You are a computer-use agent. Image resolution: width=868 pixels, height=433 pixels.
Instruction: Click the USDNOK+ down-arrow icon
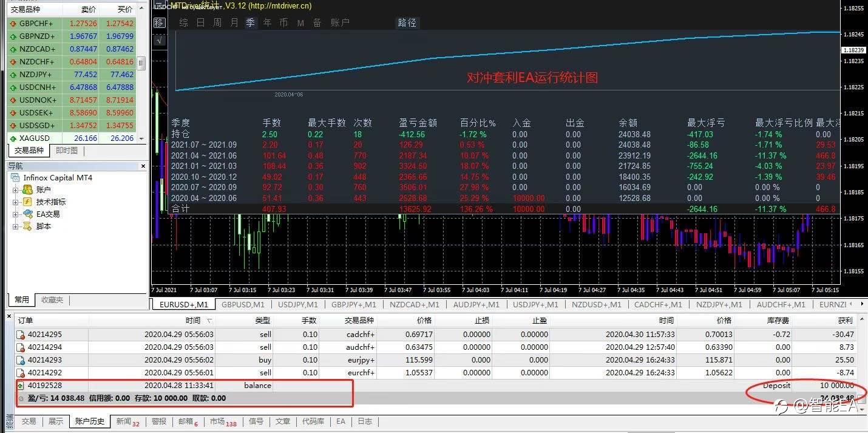pos(13,100)
